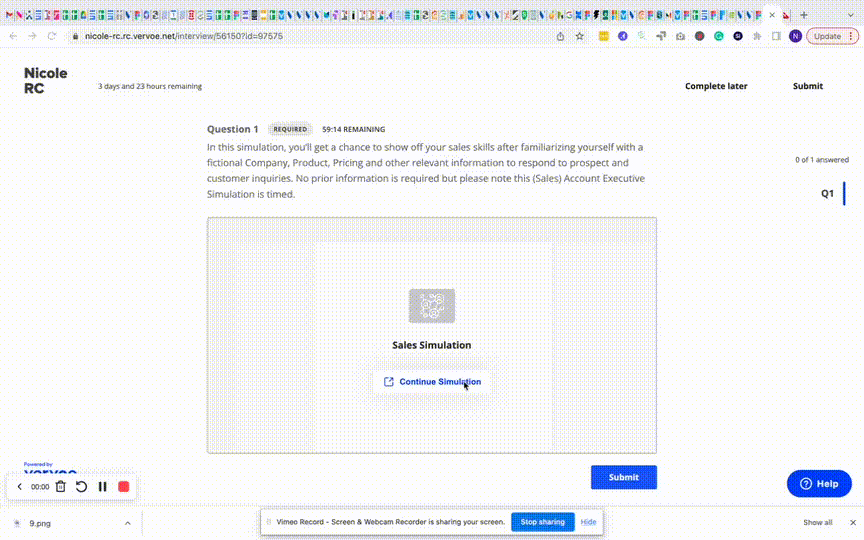Click the Nicole RC logo
The height and width of the screenshot is (540, 864).
[x=46, y=80]
